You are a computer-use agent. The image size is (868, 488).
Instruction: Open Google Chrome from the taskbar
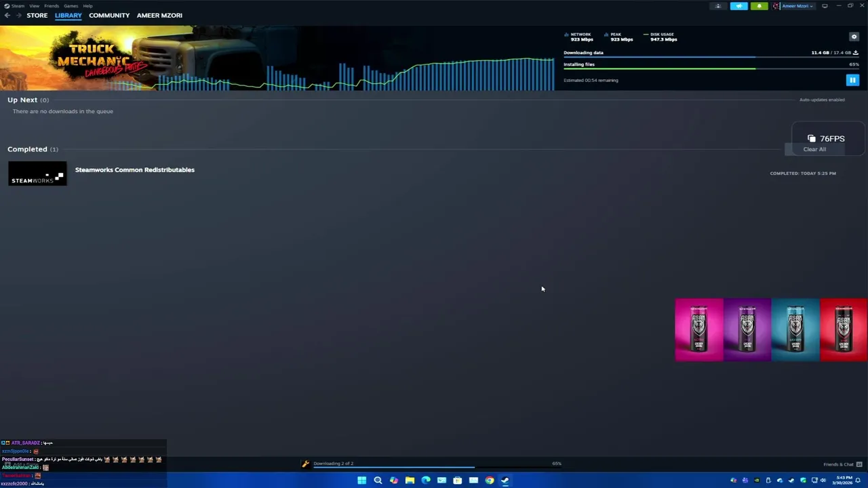pyautogui.click(x=490, y=481)
